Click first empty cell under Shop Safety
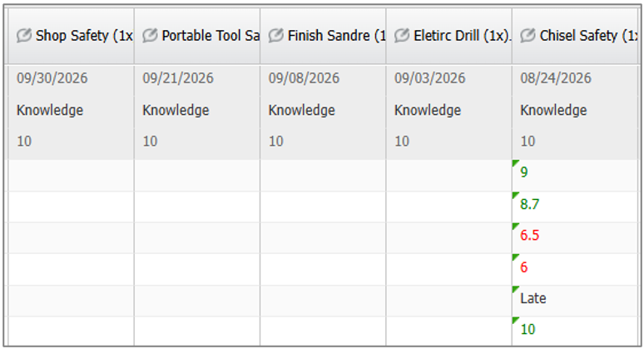644x349 pixels. (x=71, y=176)
